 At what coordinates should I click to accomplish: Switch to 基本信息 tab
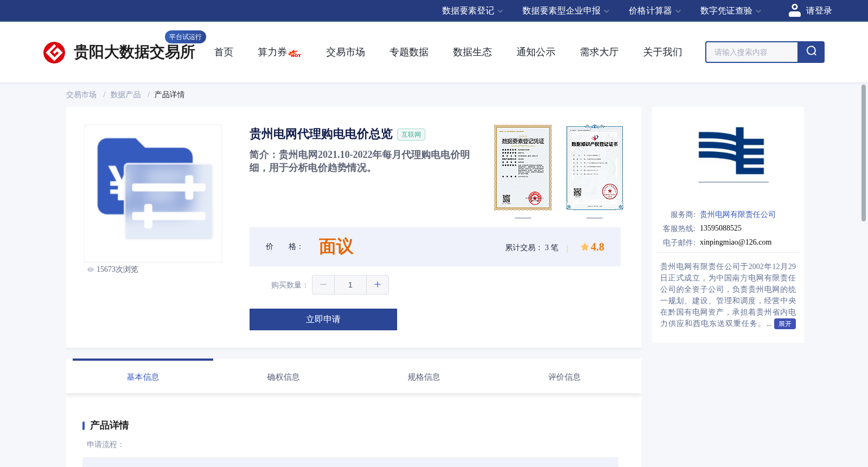[x=143, y=377]
